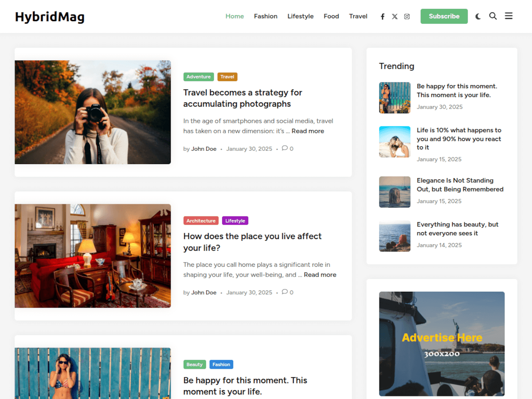The image size is (532, 399).
Task: Select the Adventure category tag
Action: tap(199, 77)
